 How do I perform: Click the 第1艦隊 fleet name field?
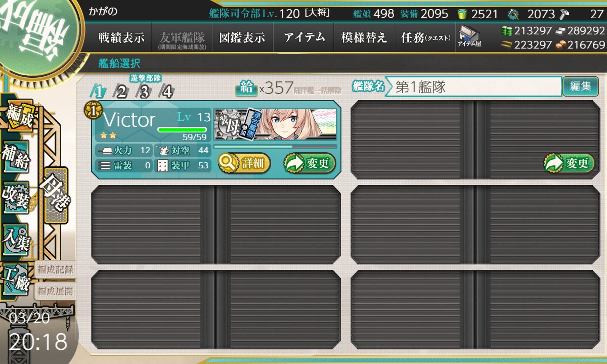474,86
